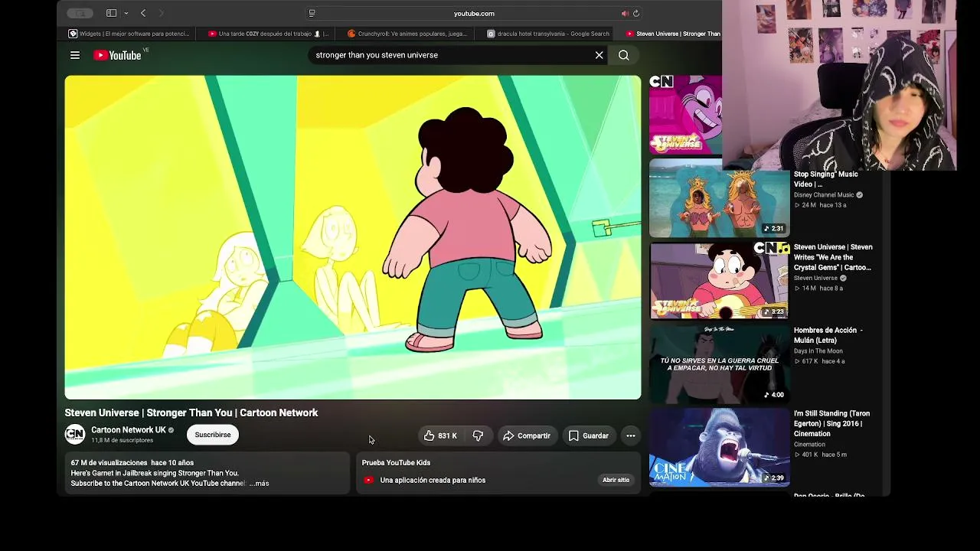The height and width of the screenshot is (551, 980).
Task: Save the video with Guardar
Action: tap(589, 435)
